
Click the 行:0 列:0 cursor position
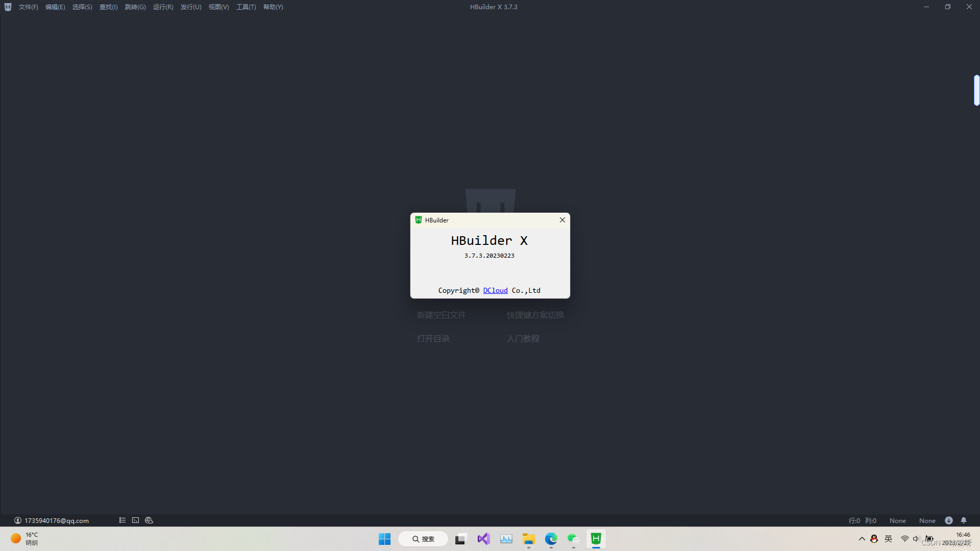(x=862, y=521)
